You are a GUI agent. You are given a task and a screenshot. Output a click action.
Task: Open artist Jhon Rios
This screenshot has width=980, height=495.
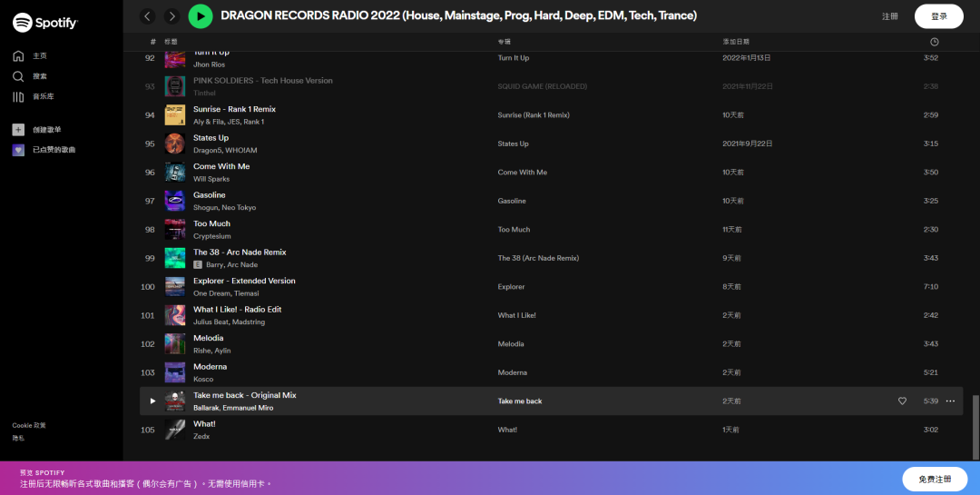209,64
